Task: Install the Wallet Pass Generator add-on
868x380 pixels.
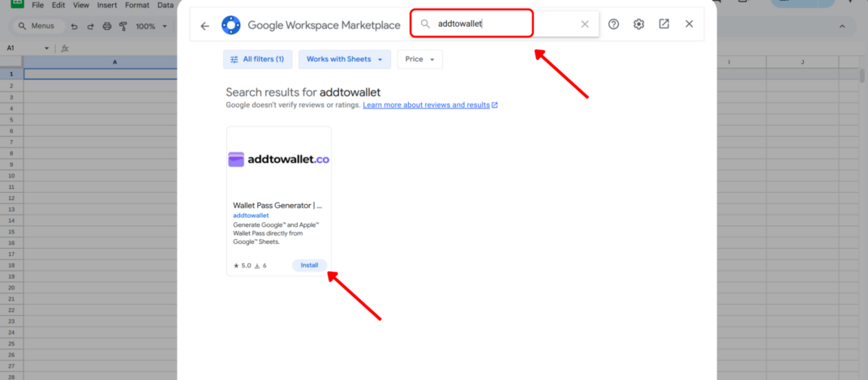Action: (x=309, y=265)
